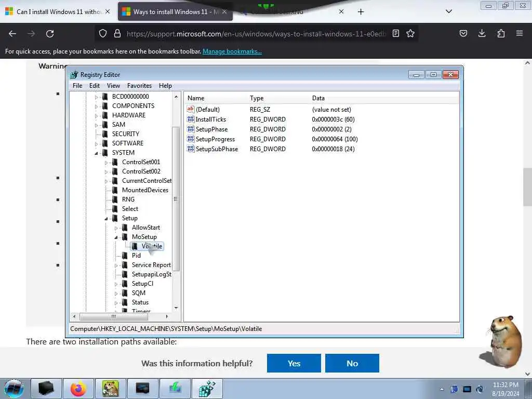Bookmark this page with star icon
The width and height of the screenshot is (532, 399).
click(410, 33)
